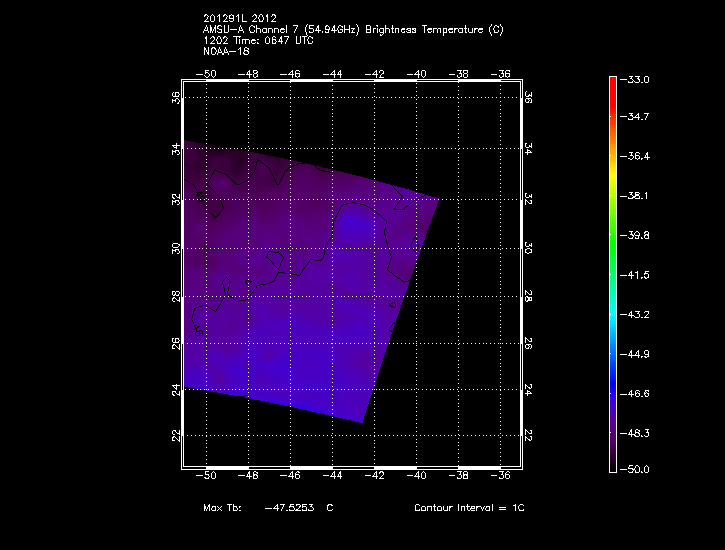Click the -50 longitude label on the top axis

pyautogui.click(x=208, y=73)
